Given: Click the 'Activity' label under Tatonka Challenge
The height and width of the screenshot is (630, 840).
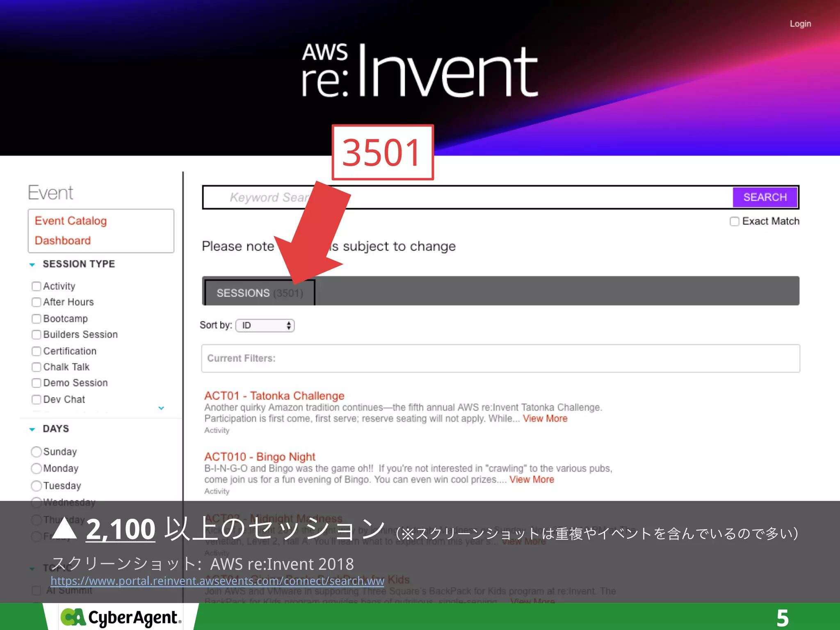Looking at the screenshot, I should (x=217, y=430).
